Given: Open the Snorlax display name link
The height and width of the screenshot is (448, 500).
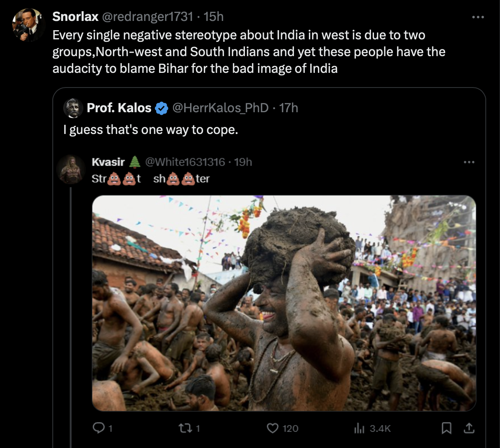Looking at the screenshot, I should 75,17.
